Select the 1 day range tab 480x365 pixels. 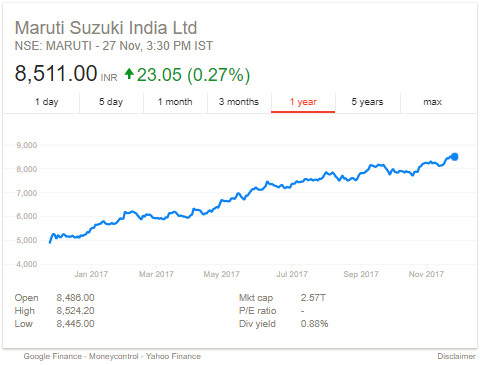[x=47, y=102]
